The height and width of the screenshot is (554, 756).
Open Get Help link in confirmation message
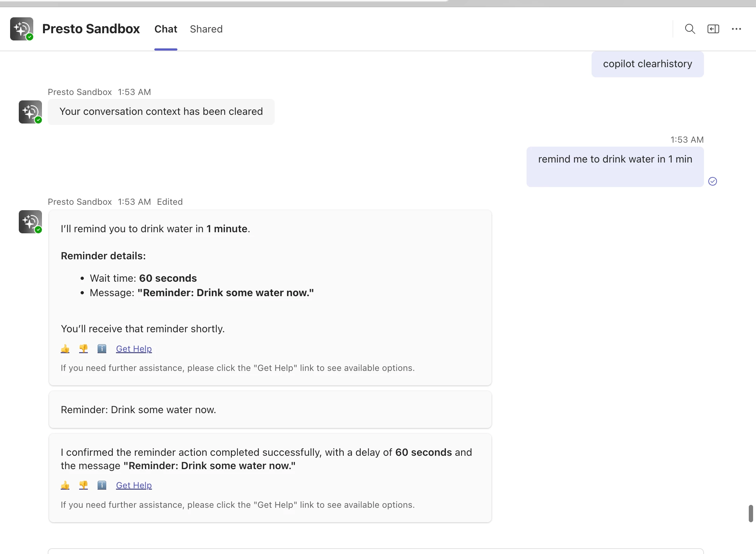click(x=134, y=485)
